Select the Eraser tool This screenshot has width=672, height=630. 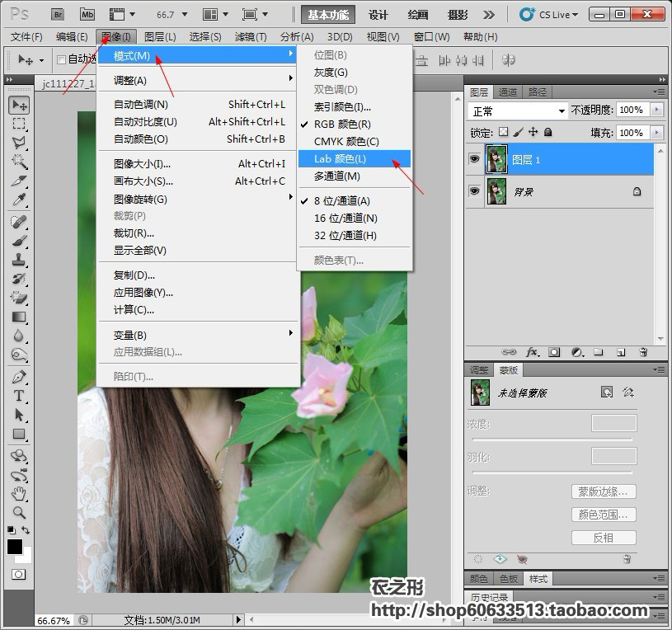click(x=19, y=298)
